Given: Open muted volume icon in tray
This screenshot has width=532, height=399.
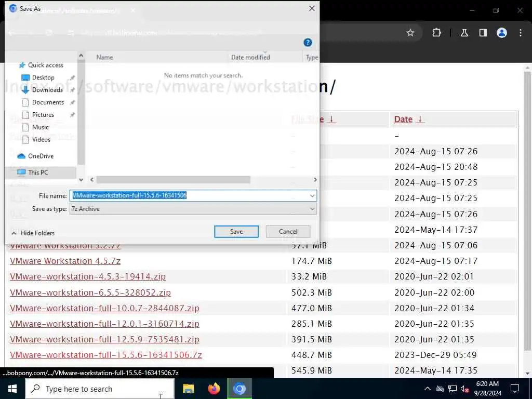Looking at the screenshot, I should pyautogui.click(x=465, y=389).
